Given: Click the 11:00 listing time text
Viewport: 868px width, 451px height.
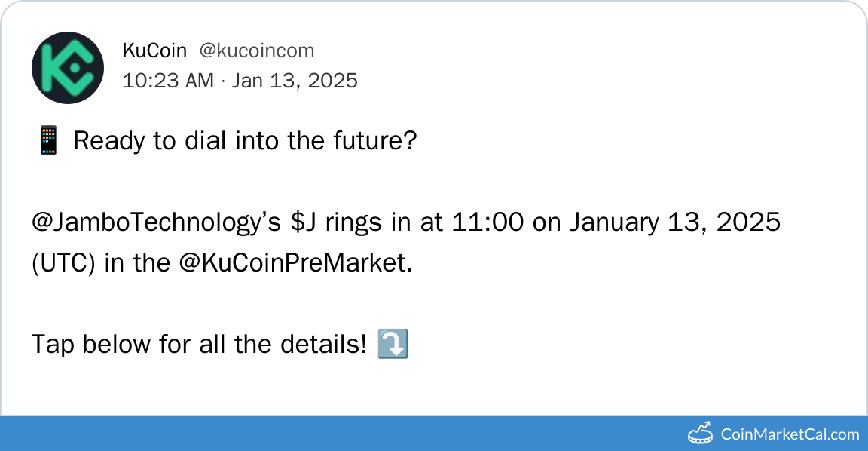Looking at the screenshot, I should tap(489, 222).
